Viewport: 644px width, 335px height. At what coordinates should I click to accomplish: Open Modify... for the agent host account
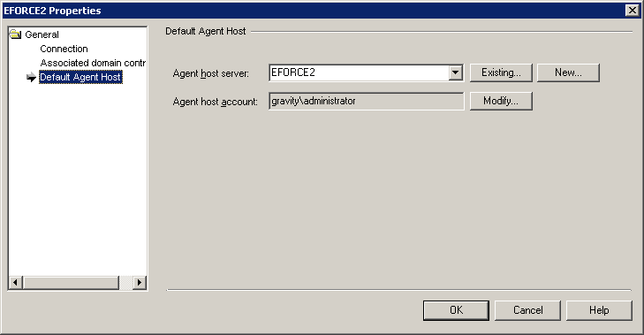pyautogui.click(x=501, y=101)
